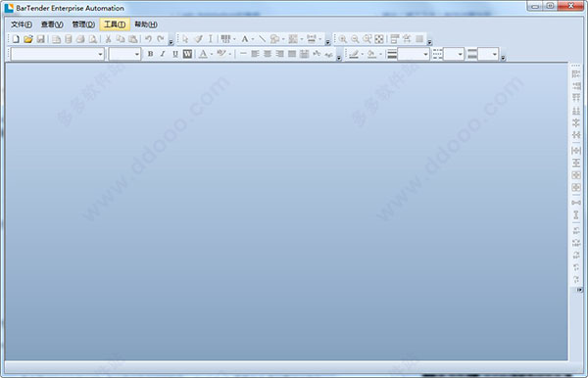Screen dimensions: 588x378
Task: Click the encoder object tool icon
Action: click(312, 39)
